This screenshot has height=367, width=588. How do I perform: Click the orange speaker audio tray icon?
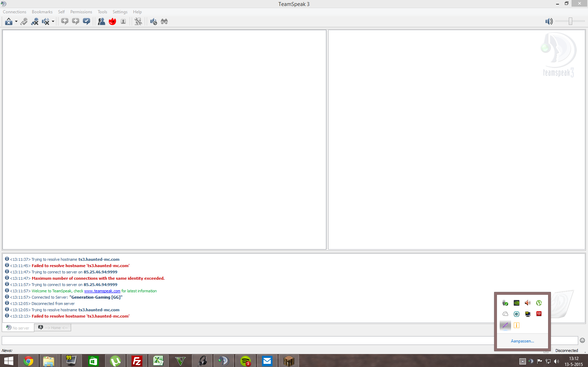(x=528, y=303)
